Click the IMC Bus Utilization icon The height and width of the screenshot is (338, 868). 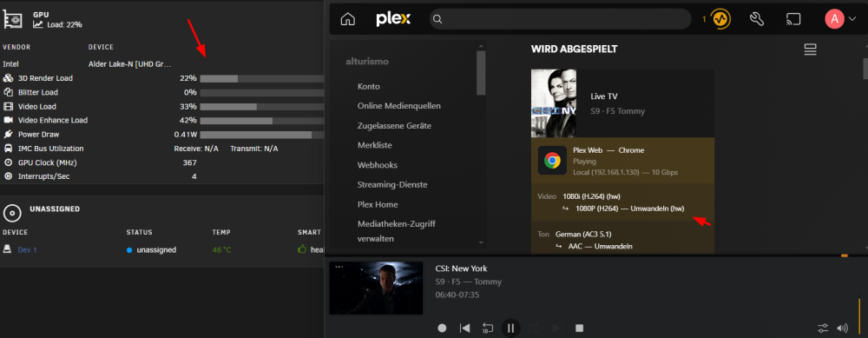pos(8,149)
